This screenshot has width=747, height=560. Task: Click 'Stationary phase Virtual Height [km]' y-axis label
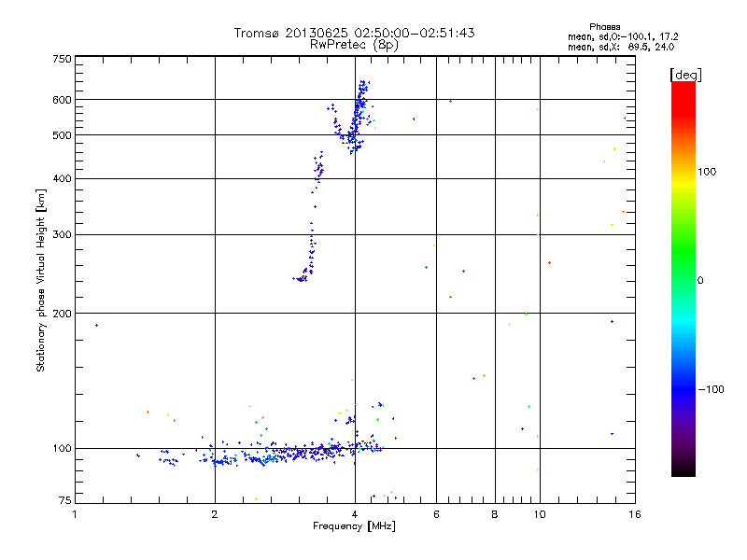click(x=41, y=280)
